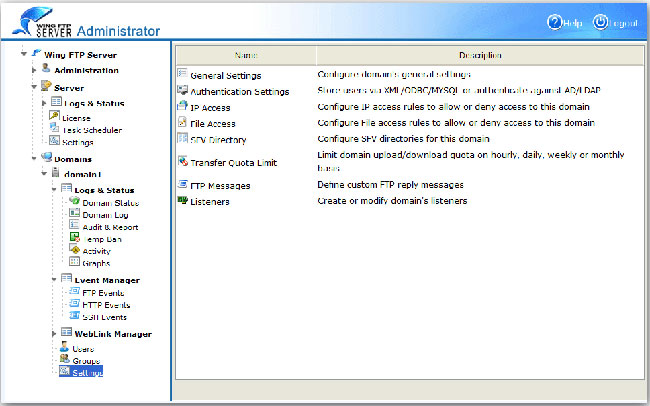Viewport: 650px width, 406px height.
Task: Select Groups in the tree
Action: pos(86,361)
